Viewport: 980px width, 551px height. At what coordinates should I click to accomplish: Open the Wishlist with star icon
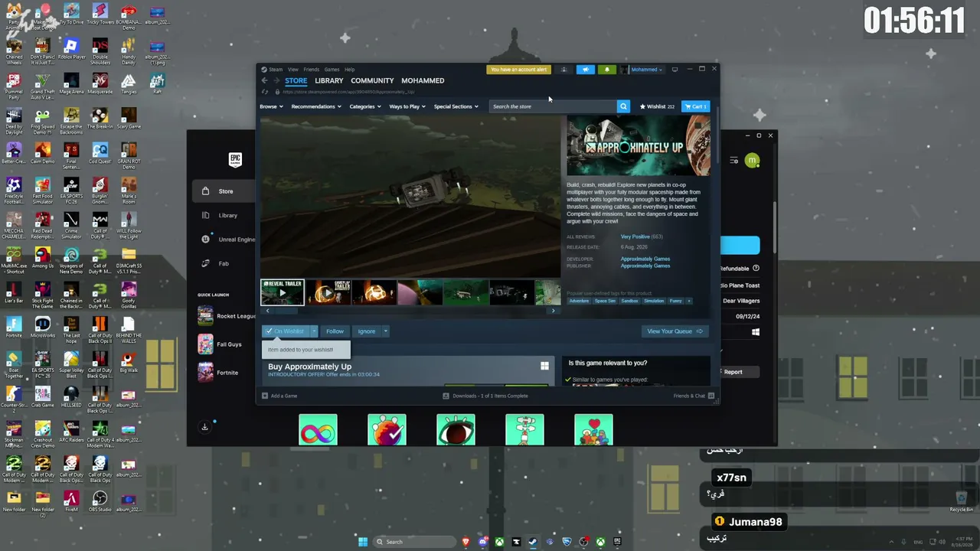coord(657,106)
